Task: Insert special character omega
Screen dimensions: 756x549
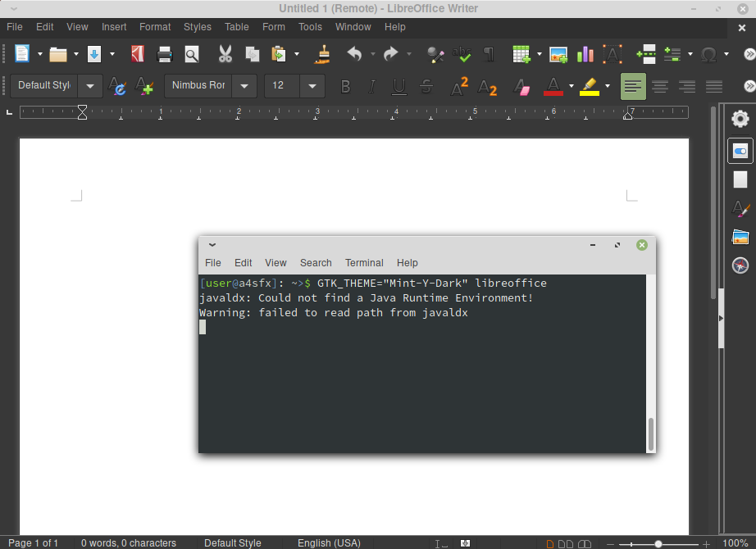Action: pos(708,54)
